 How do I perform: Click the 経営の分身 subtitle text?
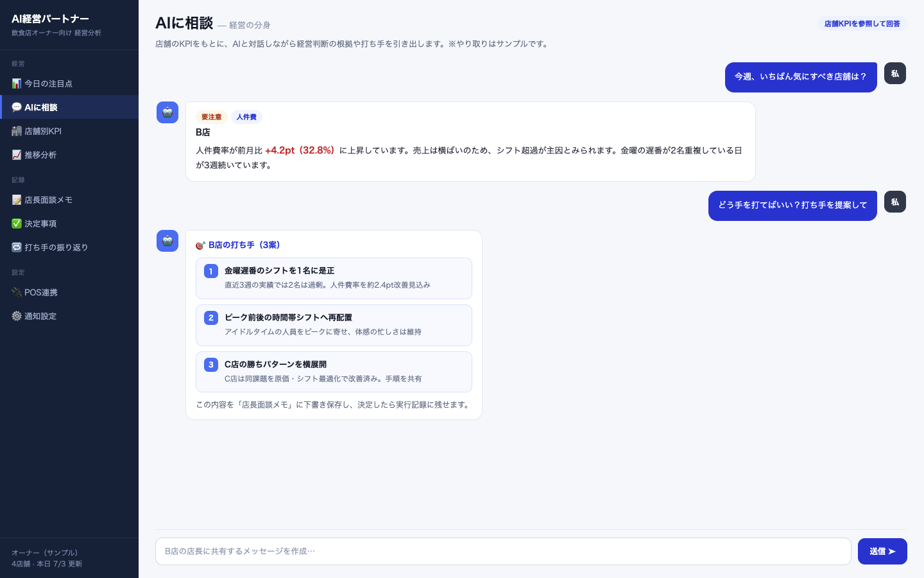coord(250,26)
